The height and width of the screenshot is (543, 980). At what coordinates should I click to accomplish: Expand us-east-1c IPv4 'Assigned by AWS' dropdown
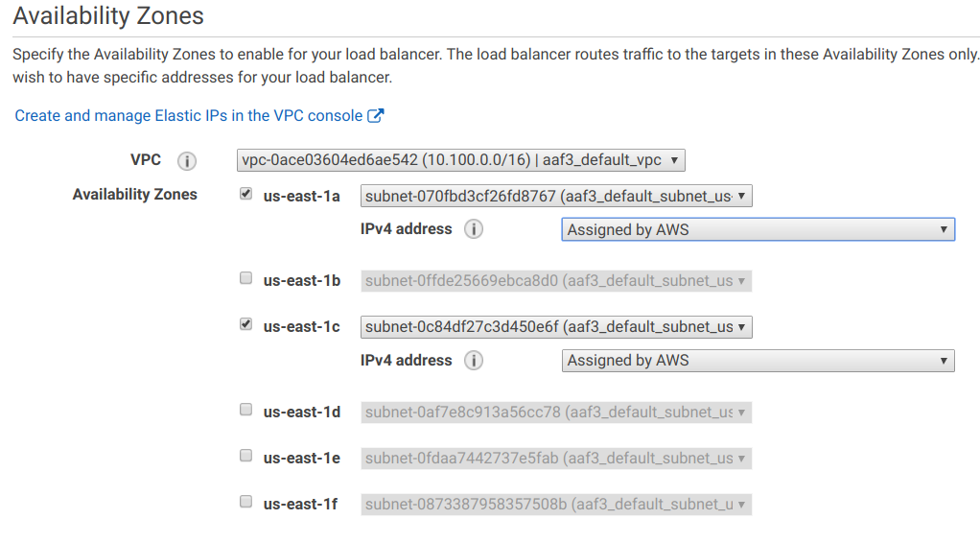click(758, 361)
